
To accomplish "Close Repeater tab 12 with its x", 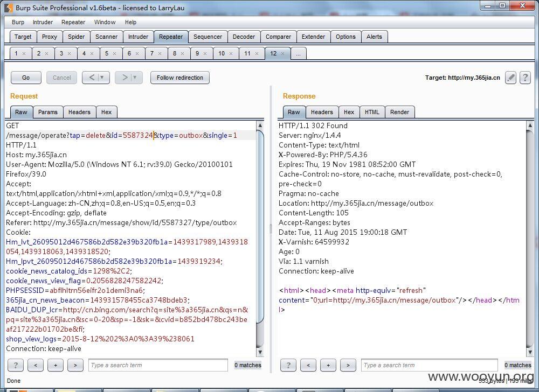I will pos(282,53).
